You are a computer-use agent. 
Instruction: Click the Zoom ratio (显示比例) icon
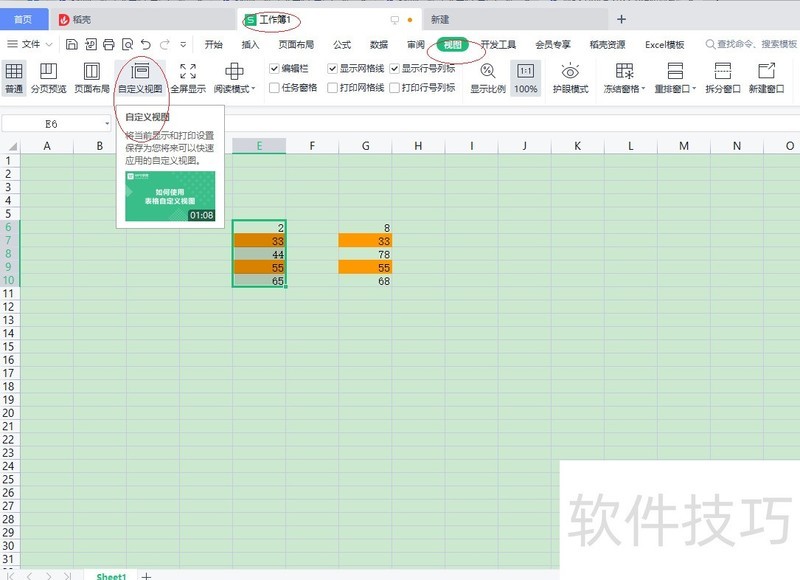(487, 77)
